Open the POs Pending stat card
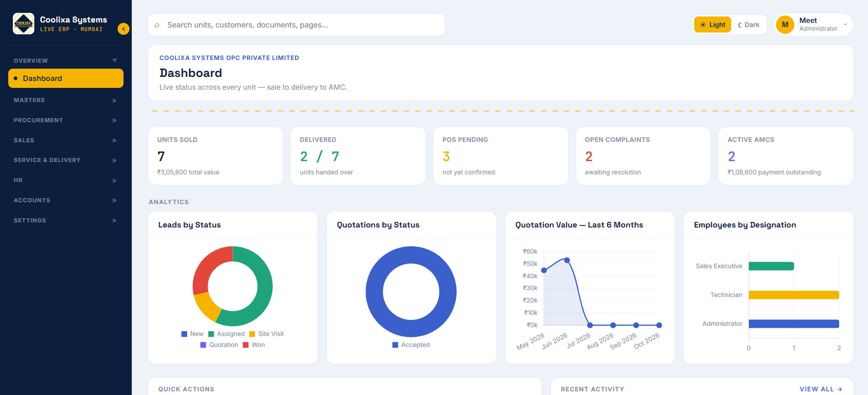The image size is (868, 395). (x=501, y=156)
